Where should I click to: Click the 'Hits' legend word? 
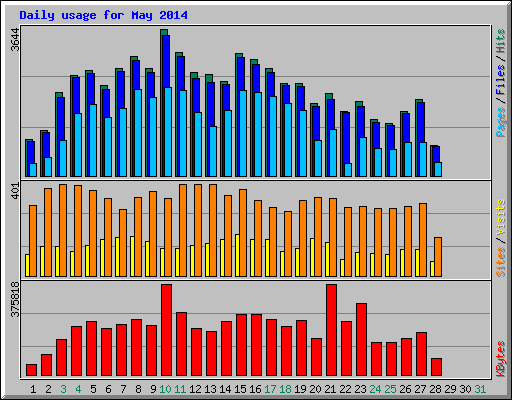[x=501, y=41]
